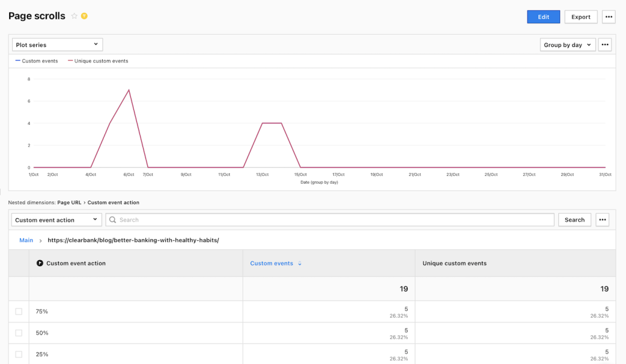The height and width of the screenshot is (364, 626).
Task: Open the yellow badge icon next to the star
Action: pos(84,16)
